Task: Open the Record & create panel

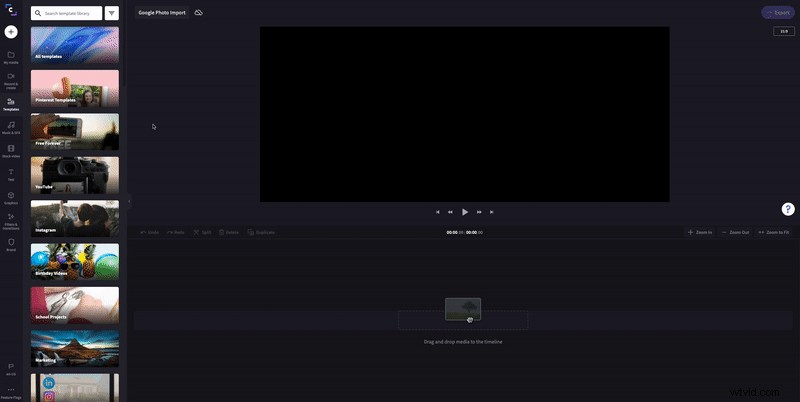Action: point(11,79)
